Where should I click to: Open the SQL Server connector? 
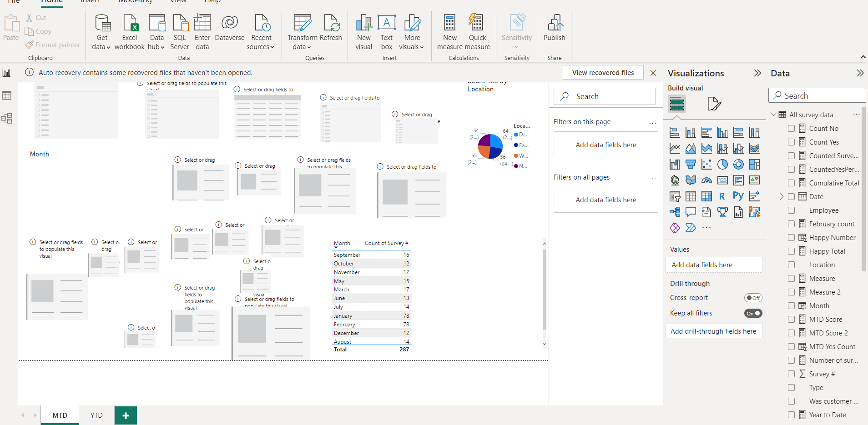(180, 32)
